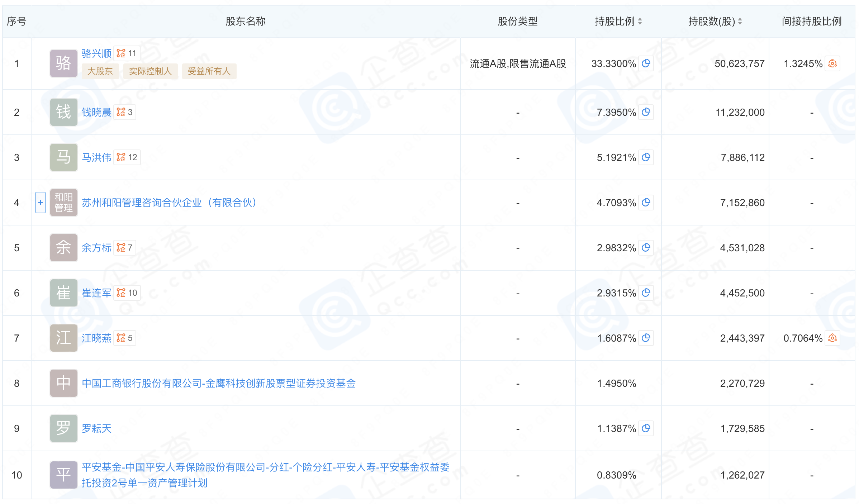Click pie chart icon beside 33.3300%

(x=646, y=63)
